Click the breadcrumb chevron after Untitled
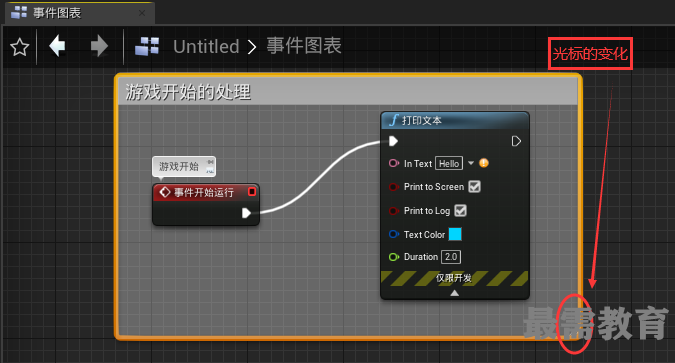 [x=252, y=47]
